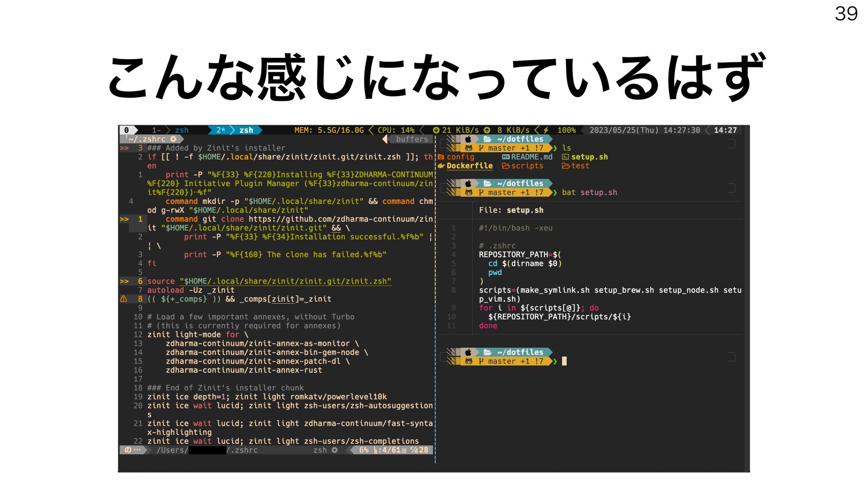The image size is (868, 488).
Task: Click the README.md markdown file icon
Action: coord(506,157)
